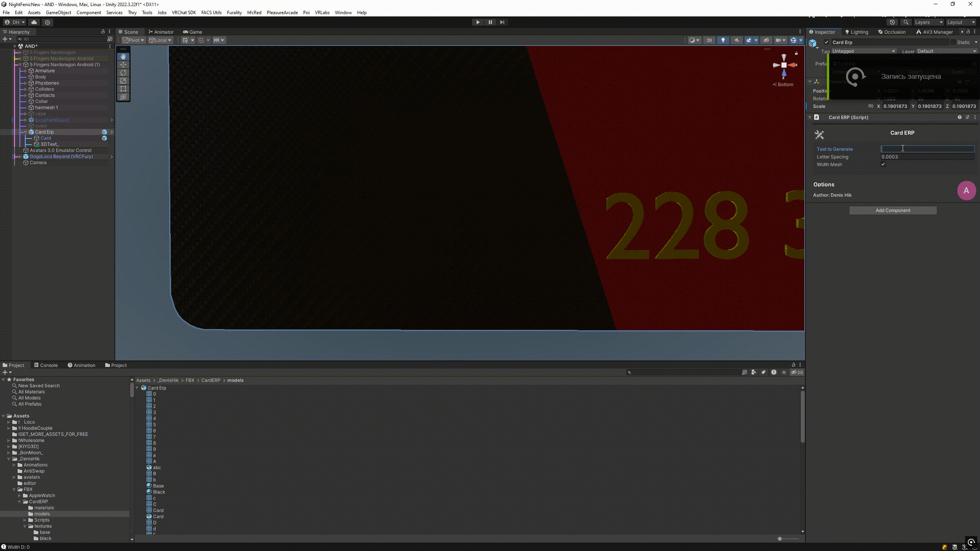Viewport: 980px width, 551px height.
Task: Open the VRChat SDK menu
Action: coord(184,13)
